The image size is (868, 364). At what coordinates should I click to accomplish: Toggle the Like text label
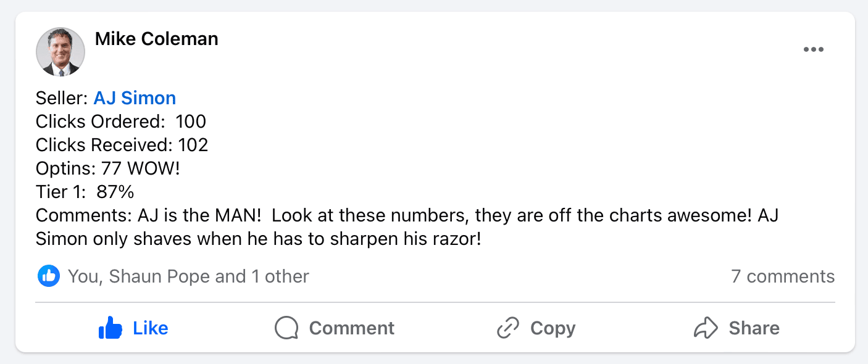click(150, 328)
